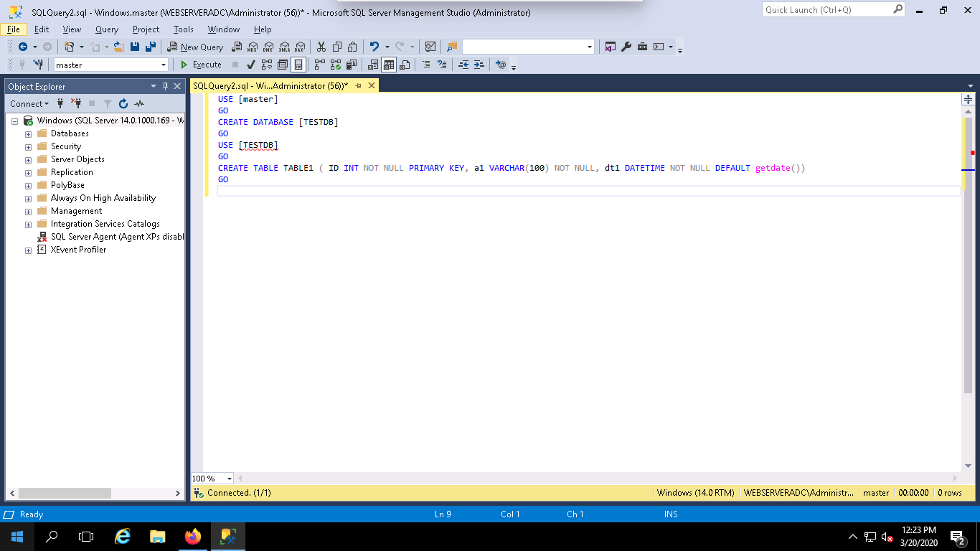Comment out the selected lines
Screen dimensions: 980x551
click(426, 65)
